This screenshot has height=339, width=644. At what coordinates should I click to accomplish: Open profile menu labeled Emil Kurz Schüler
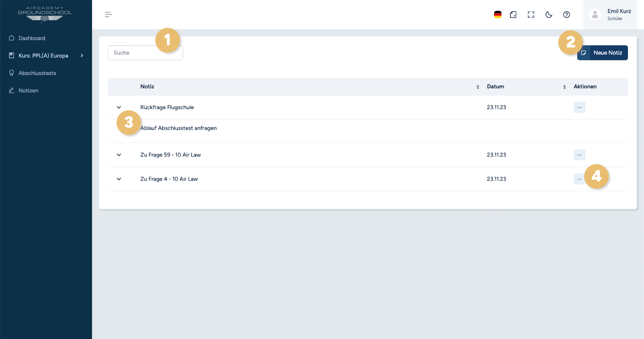pyautogui.click(x=610, y=14)
